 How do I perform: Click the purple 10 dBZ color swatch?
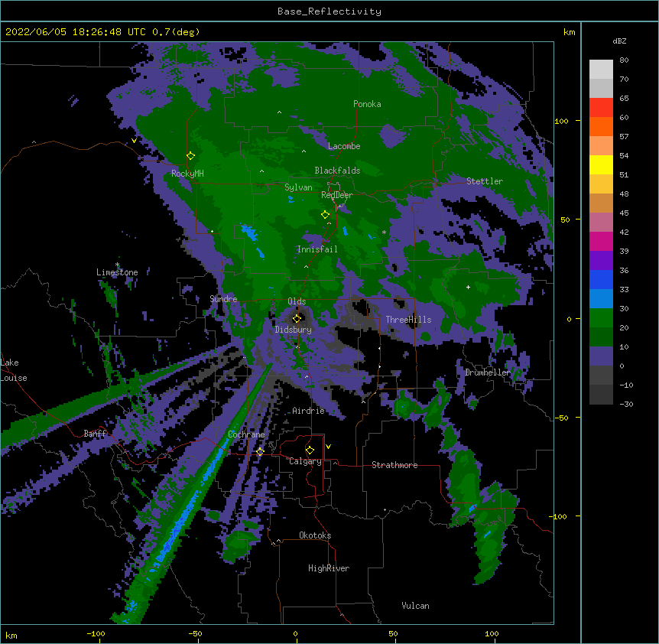click(601, 356)
